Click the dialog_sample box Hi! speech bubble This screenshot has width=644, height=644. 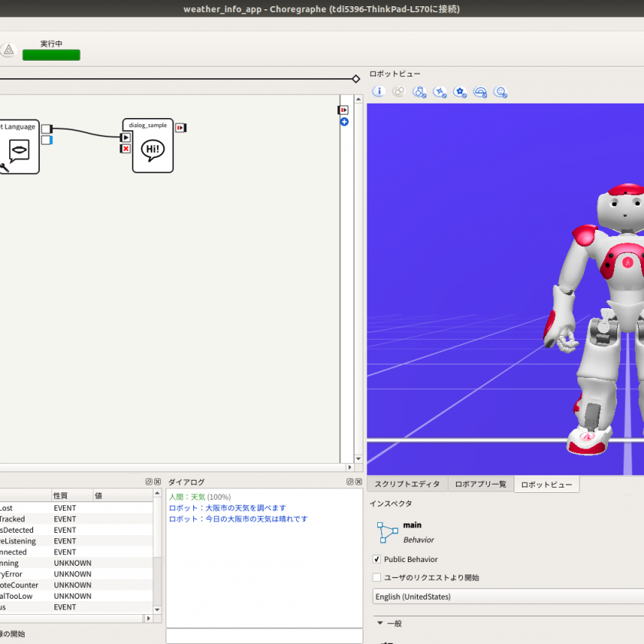[x=153, y=149]
